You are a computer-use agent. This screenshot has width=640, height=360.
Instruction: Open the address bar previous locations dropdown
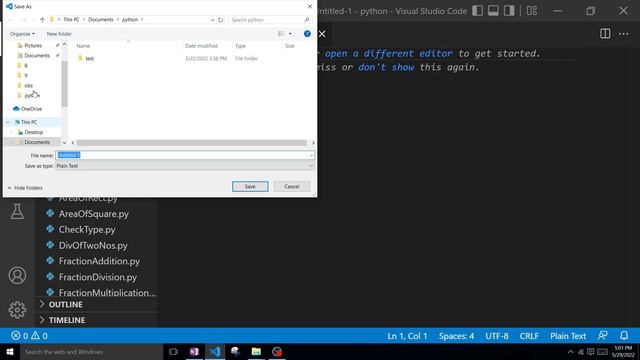pos(212,20)
